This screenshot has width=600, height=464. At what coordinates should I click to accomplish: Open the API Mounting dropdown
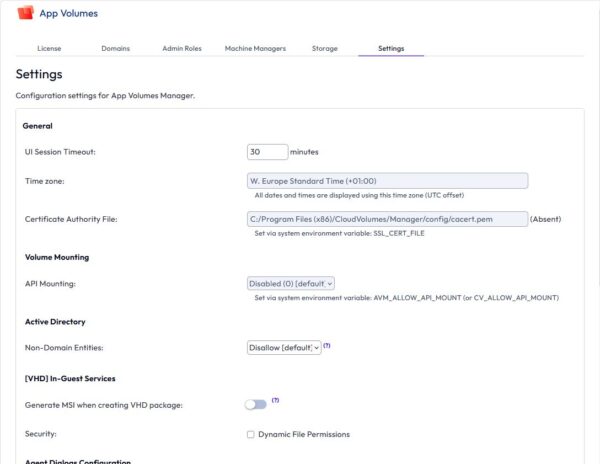click(x=291, y=283)
